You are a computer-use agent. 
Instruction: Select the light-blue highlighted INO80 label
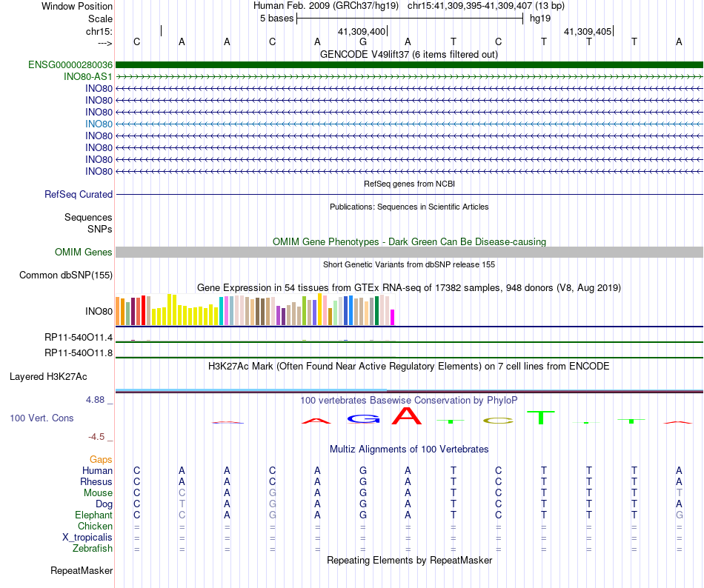coord(99,124)
